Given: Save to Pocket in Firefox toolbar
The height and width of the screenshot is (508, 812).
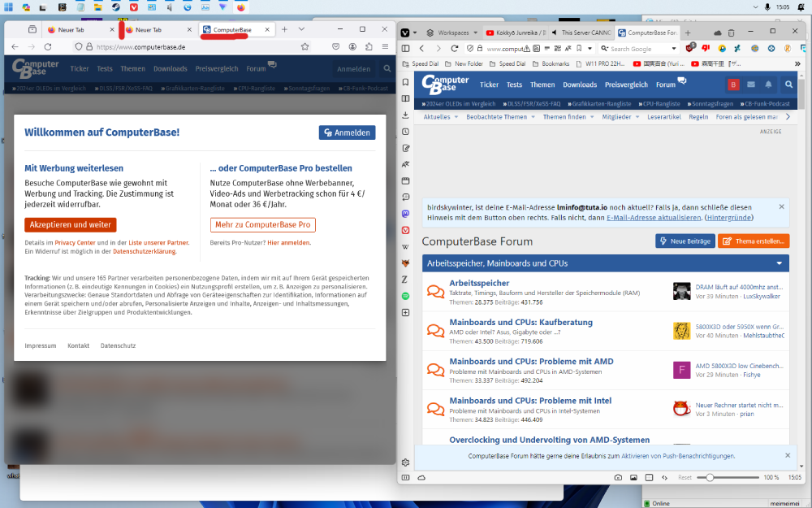Looking at the screenshot, I should (x=336, y=46).
